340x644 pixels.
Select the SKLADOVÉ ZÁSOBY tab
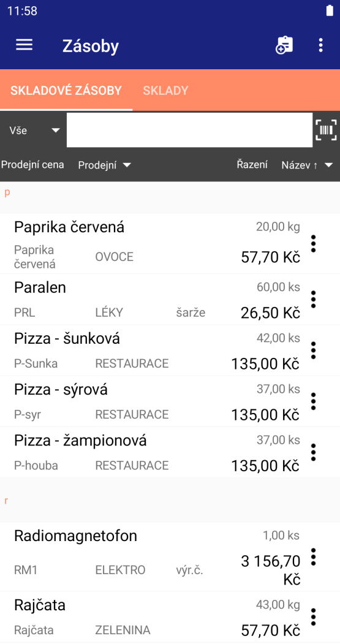66,90
